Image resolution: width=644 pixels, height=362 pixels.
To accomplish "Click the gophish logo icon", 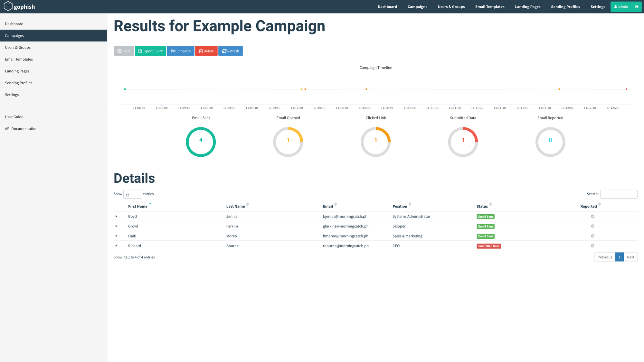I will coord(8,6).
